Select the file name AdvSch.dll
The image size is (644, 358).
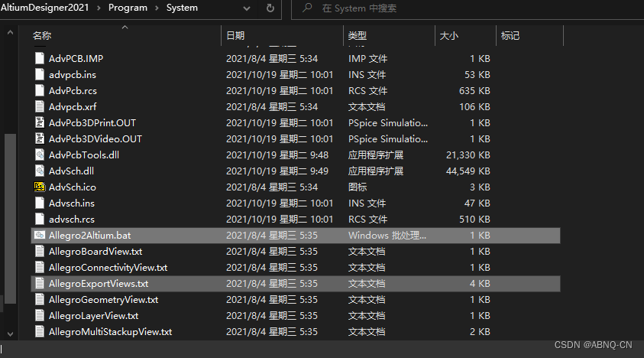point(71,171)
